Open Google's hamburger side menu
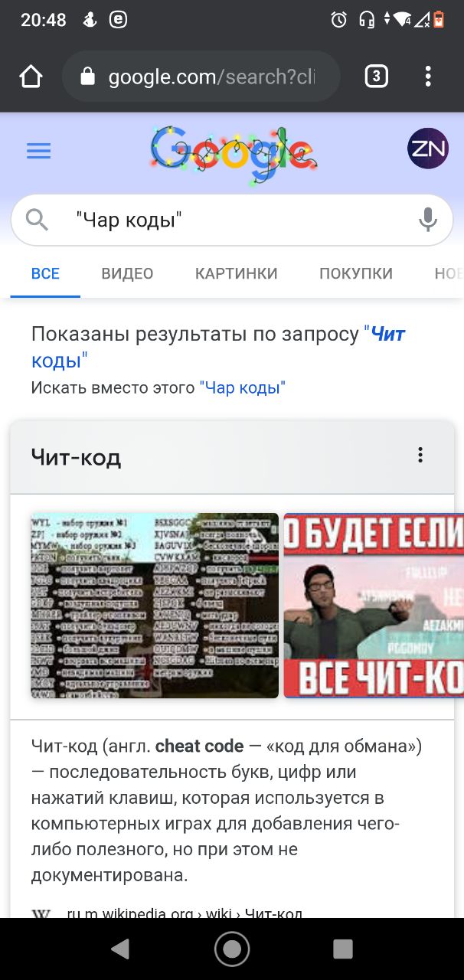 click(38, 151)
